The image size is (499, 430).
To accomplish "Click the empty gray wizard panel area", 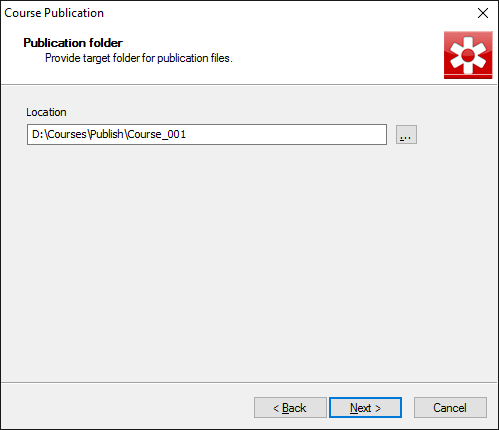I will [249, 263].
